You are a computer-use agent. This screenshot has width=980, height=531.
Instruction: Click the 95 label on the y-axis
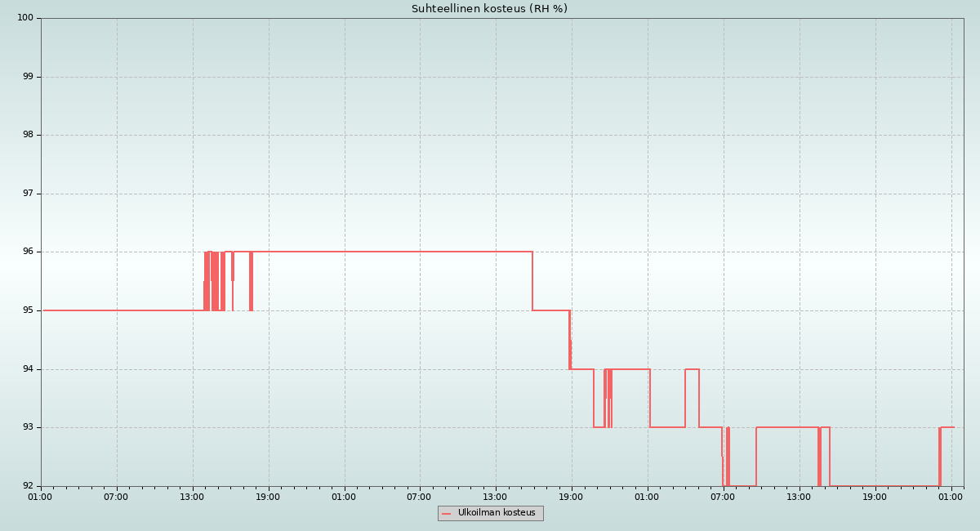point(28,310)
